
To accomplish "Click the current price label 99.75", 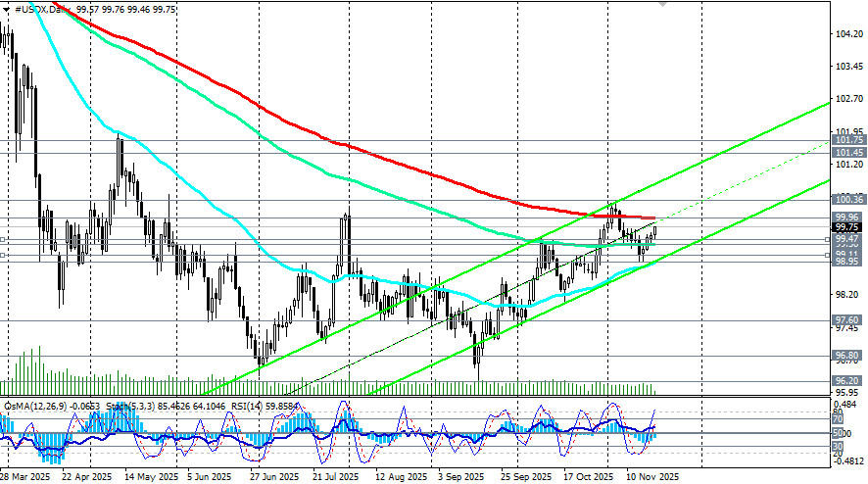I will point(847,227).
